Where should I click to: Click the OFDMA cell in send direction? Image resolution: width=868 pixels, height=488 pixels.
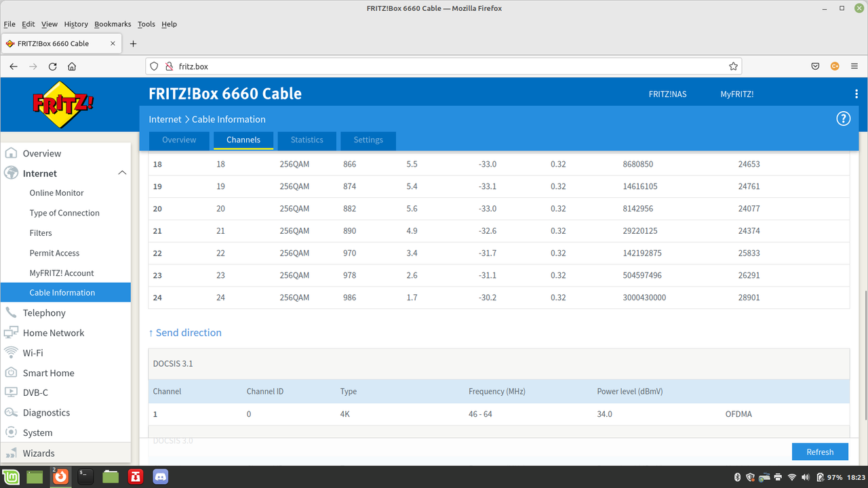click(x=738, y=413)
